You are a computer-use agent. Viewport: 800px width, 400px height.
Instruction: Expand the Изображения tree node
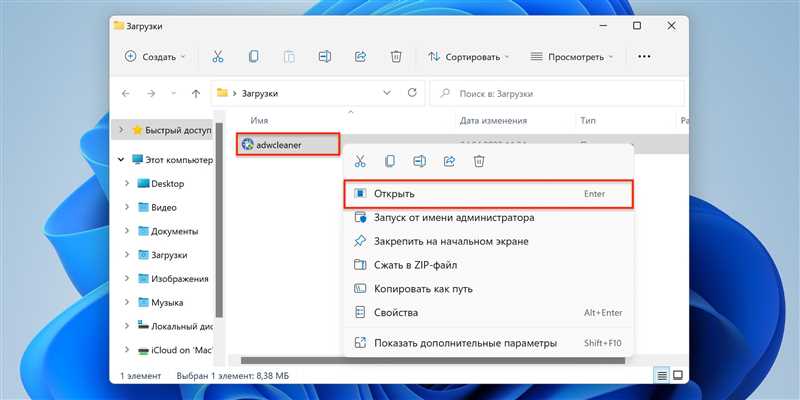click(x=127, y=279)
